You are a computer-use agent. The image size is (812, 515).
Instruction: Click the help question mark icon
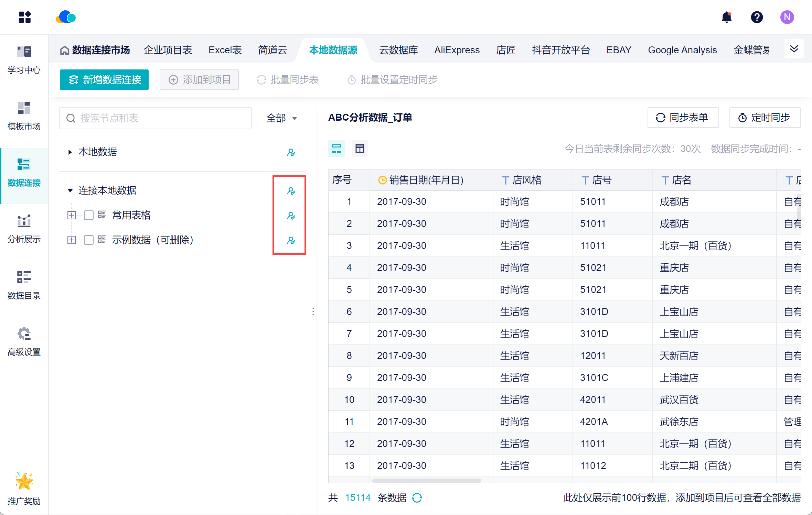coord(757,17)
